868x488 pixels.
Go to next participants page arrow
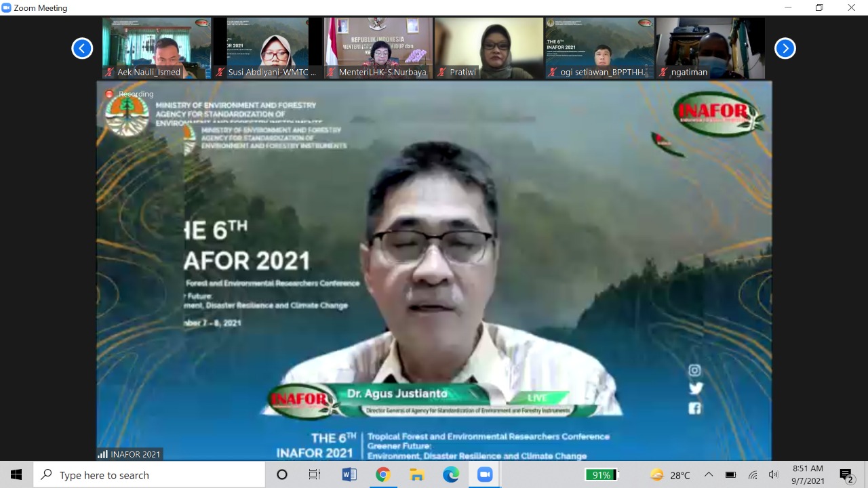click(785, 48)
